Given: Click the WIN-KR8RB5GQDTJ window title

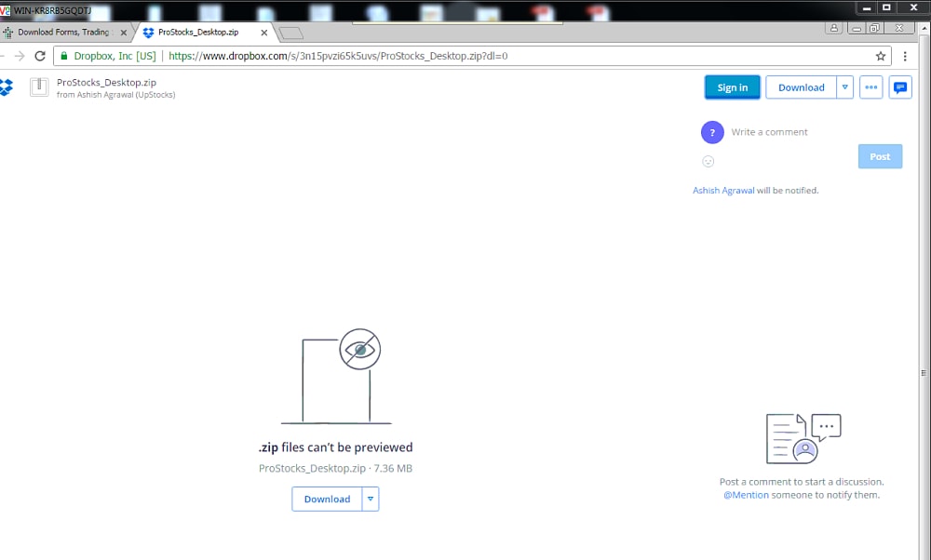Looking at the screenshot, I should 53,10.
